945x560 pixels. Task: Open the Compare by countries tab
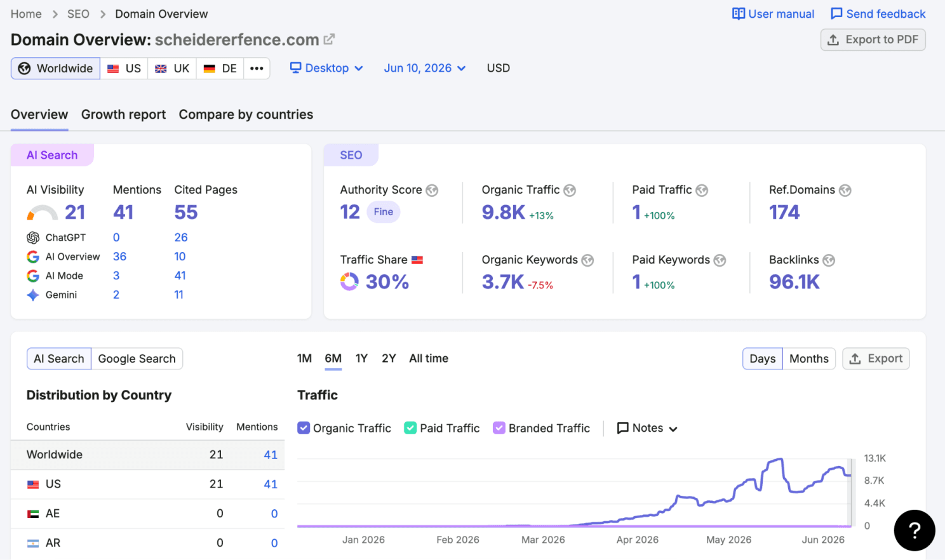(246, 114)
